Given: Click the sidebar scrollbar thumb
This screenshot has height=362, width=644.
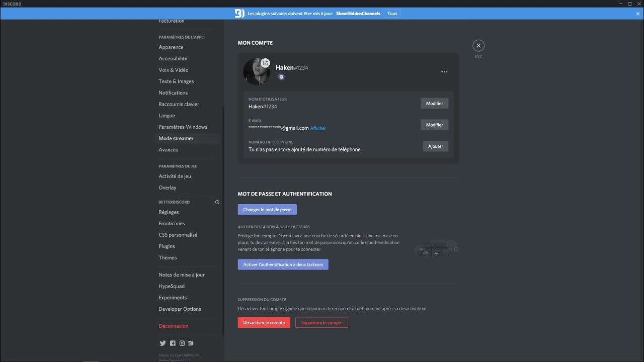Looking at the screenshot, I should tap(223, 220).
